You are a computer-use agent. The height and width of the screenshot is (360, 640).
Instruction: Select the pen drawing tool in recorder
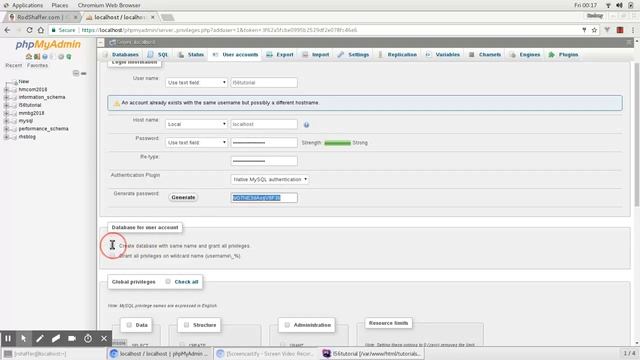(40, 338)
